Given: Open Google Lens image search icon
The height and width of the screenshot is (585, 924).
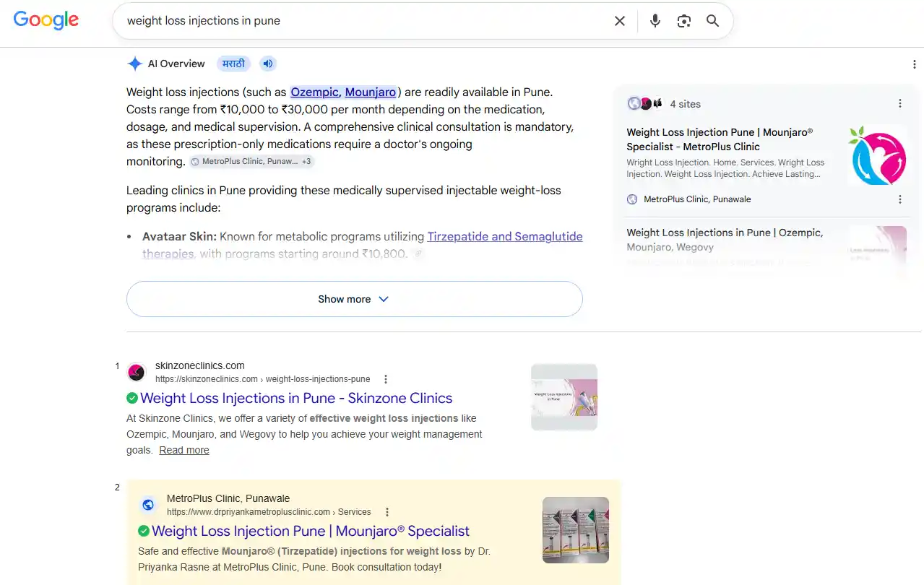Looking at the screenshot, I should (x=684, y=21).
